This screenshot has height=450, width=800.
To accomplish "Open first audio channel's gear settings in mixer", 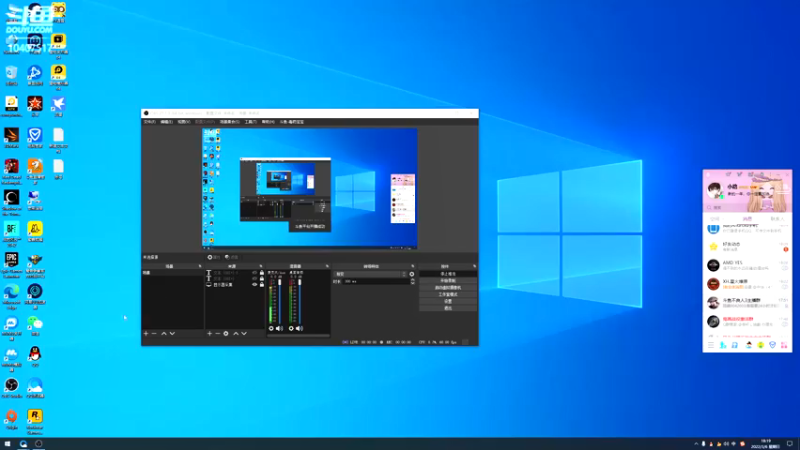I will (x=271, y=329).
